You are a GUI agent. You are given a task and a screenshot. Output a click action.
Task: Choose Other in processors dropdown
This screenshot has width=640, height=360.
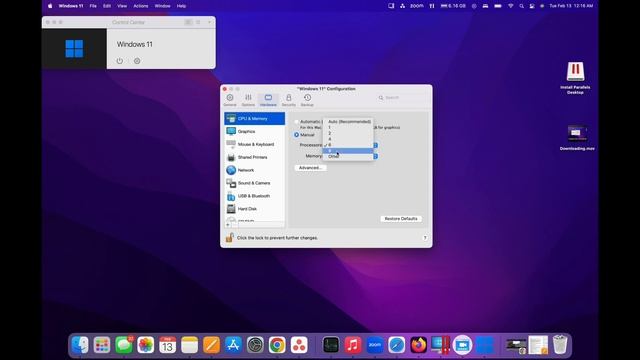point(348,156)
